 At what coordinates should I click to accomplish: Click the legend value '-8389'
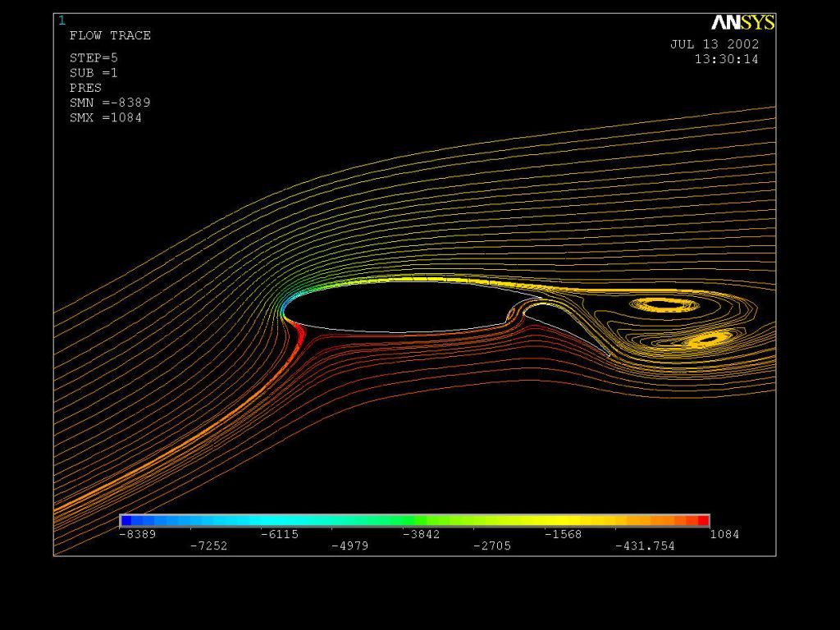[x=138, y=534]
